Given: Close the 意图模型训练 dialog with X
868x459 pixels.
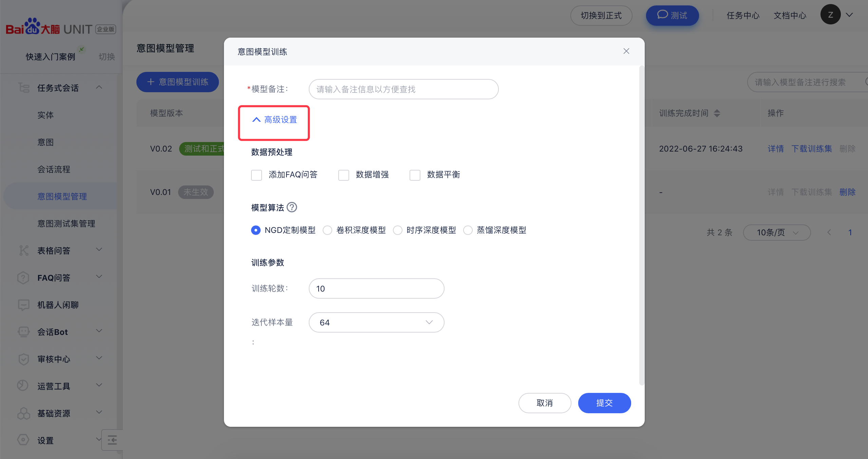Looking at the screenshot, I should pos(626,51).
